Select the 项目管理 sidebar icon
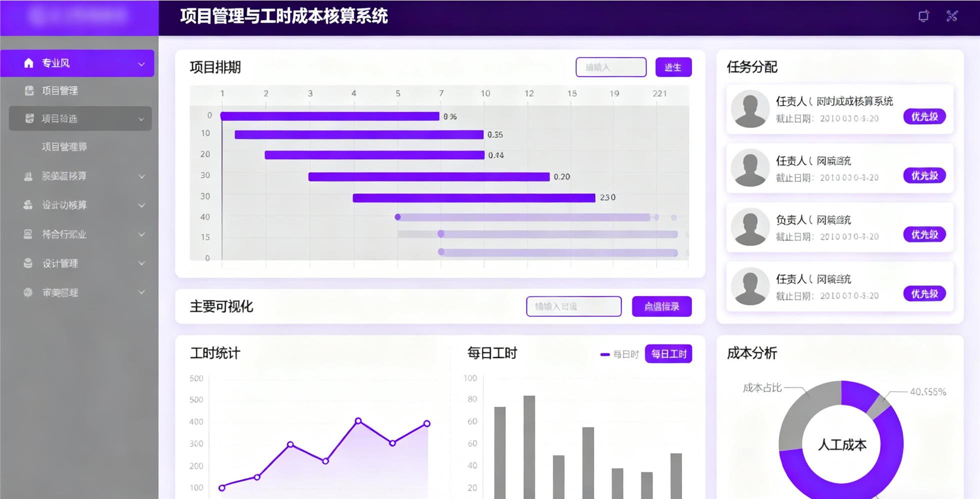Image resolution: width=980 pixels, height=499 pixels. [29, 90]
